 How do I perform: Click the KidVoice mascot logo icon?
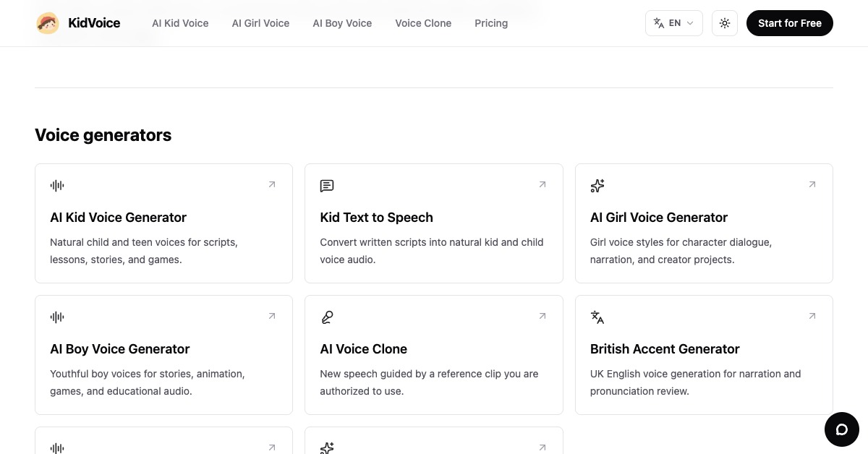(x=48, y=23)
